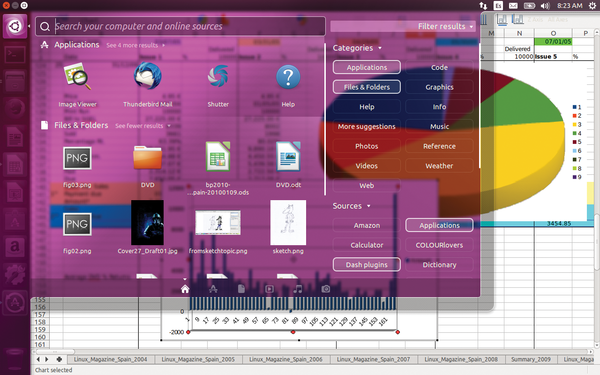Image resolution: width=600 pixels, height=375 pixels.
Task: Open the Video lens icon
Action: (269, 289)
